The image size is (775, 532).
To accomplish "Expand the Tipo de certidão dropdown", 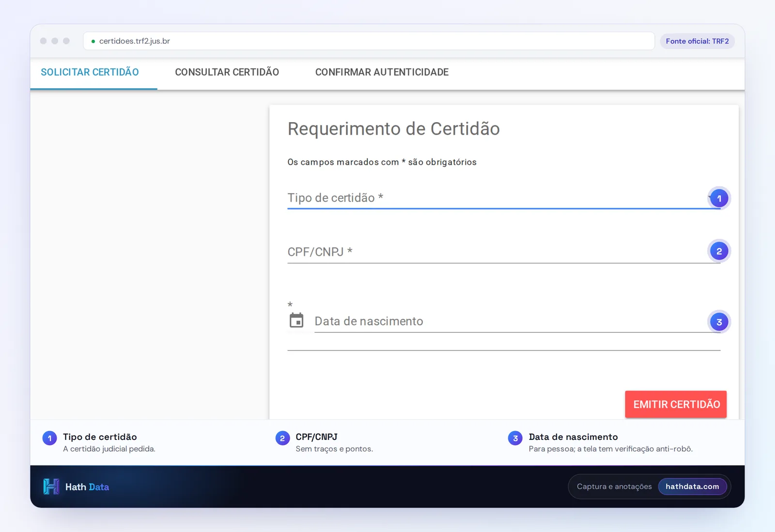I will tap(504, 198).
